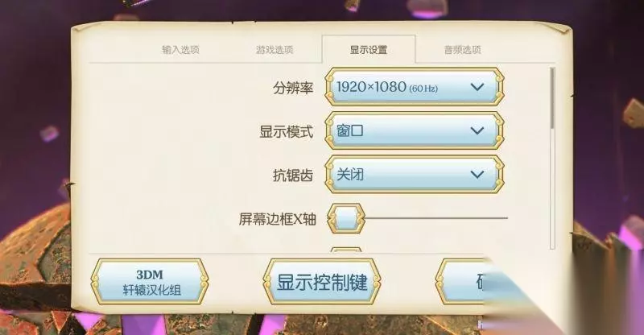
Task: Click the 抗锯齿 label text
Action: 293,176
